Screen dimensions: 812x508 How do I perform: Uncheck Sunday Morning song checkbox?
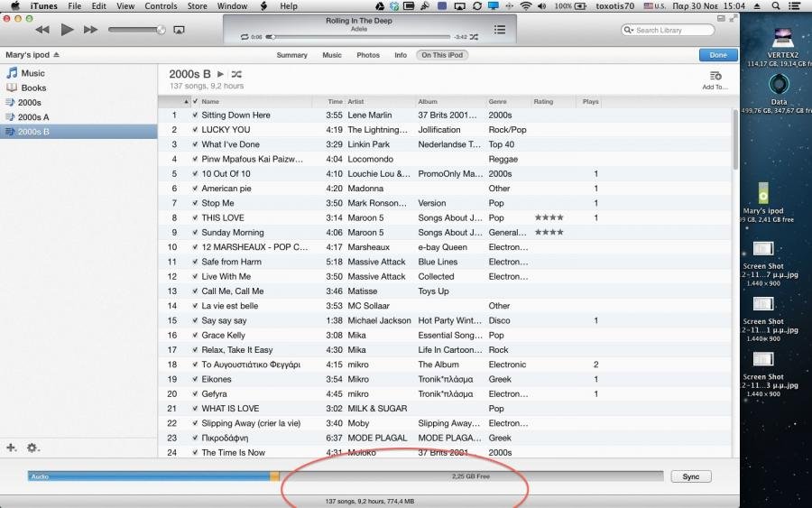coord(195,233)
